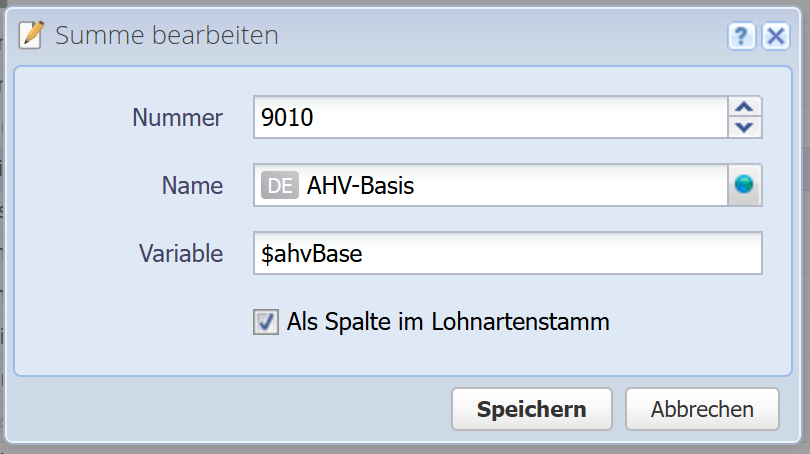
Task: Decrease Nummer with the down arrow
Action: (744, 127)
